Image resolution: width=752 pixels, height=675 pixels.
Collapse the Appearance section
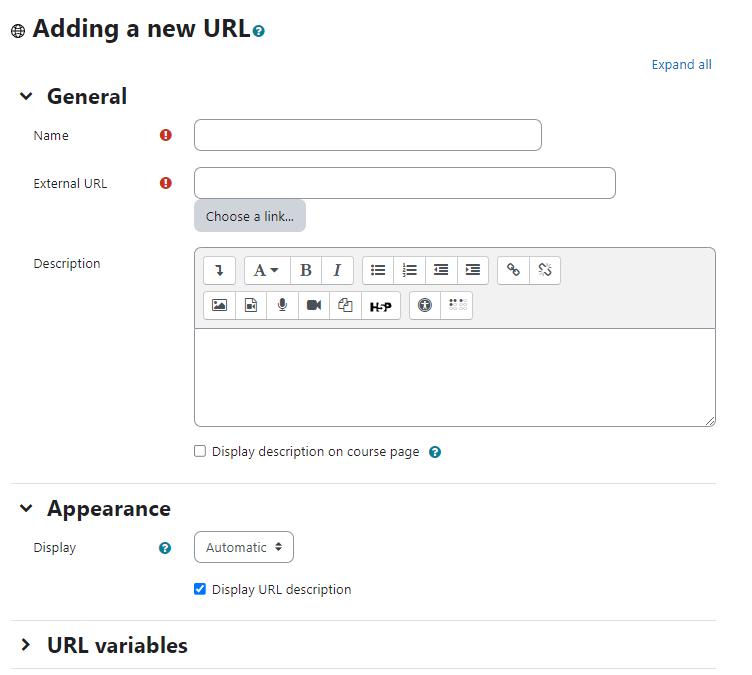point(26,508)
